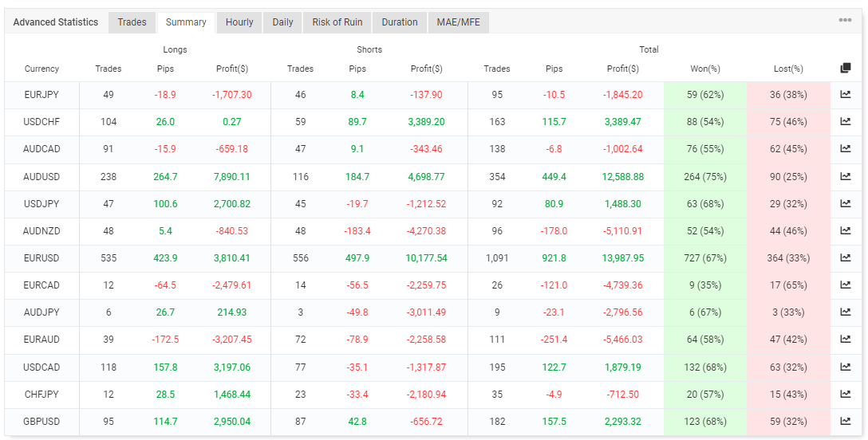Click the Won(%) column header

click(x=705, y=69)
